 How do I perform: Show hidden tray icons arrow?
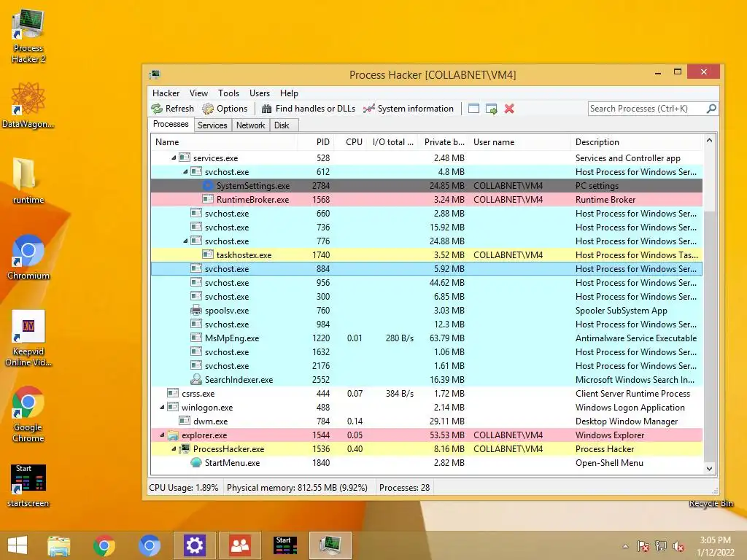tap(625, 546)
